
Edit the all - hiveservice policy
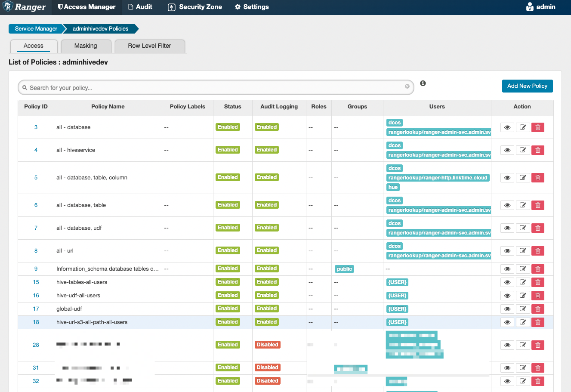[x=523, y=150]
